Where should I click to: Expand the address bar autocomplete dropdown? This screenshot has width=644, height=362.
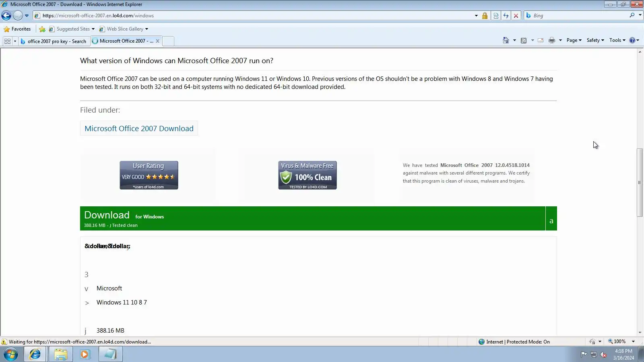click(x=476, y=16)
